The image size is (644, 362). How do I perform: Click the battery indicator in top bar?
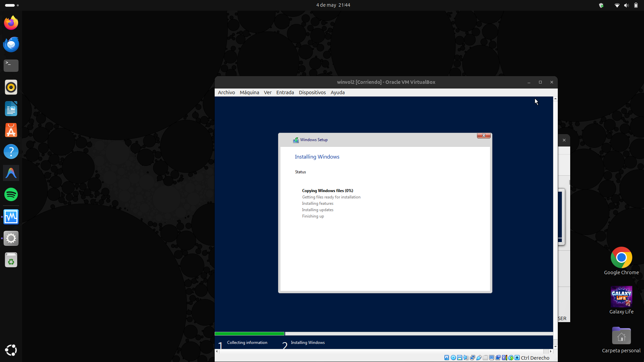tap(636, 5)
